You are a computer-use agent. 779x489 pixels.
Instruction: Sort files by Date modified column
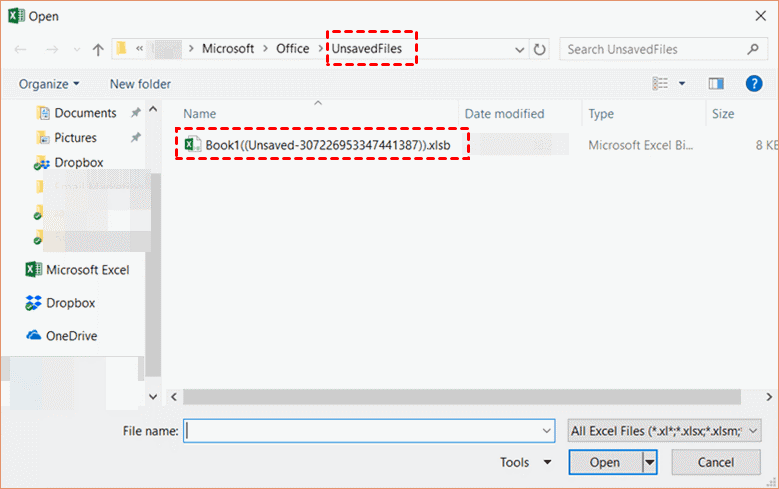click(504, 114)
